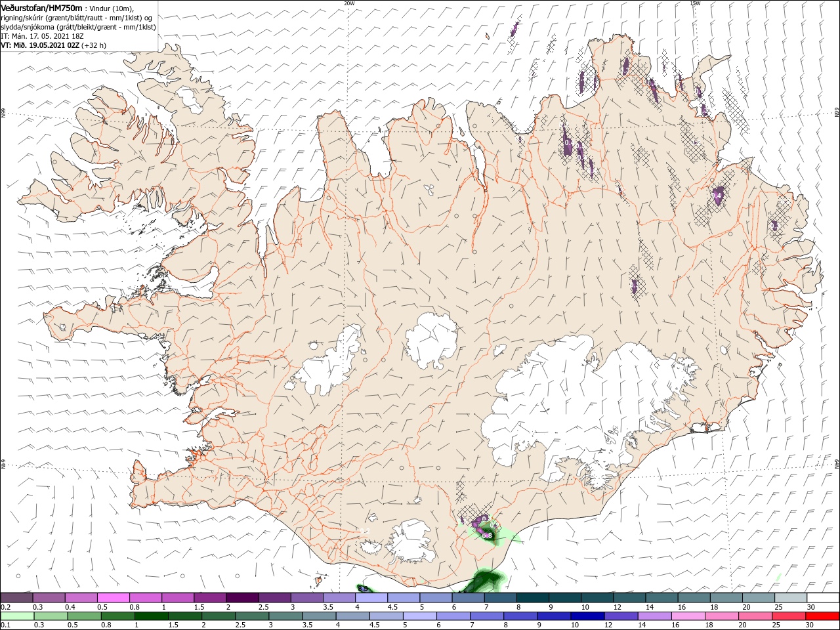Select the '14' label in top legend row
840x630 pixels.
pyautogui.click(x=649, y=607)
